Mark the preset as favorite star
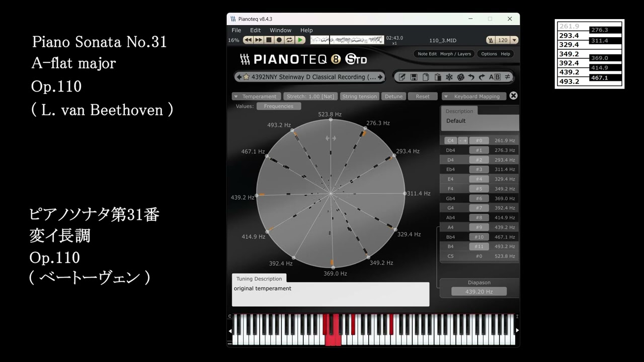644x362 pixels. 247,77
